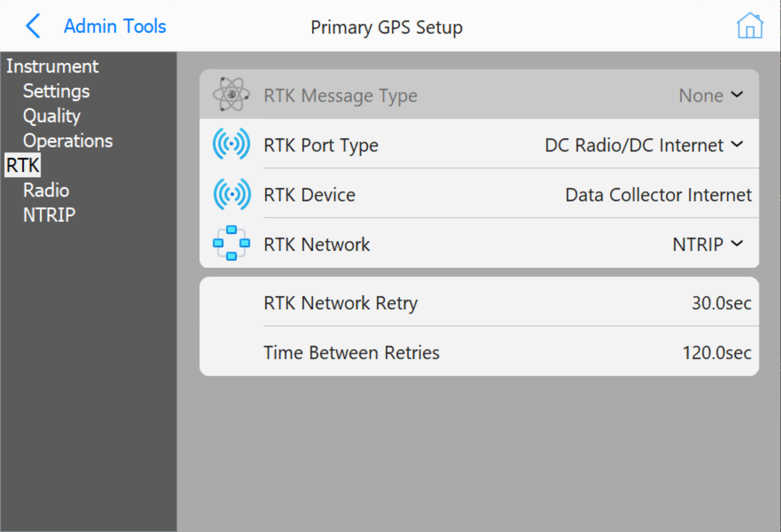The image size is (781, 532).
Task: Edit the RTK Network Retry 30.0sec value
Action: (721, 303)
